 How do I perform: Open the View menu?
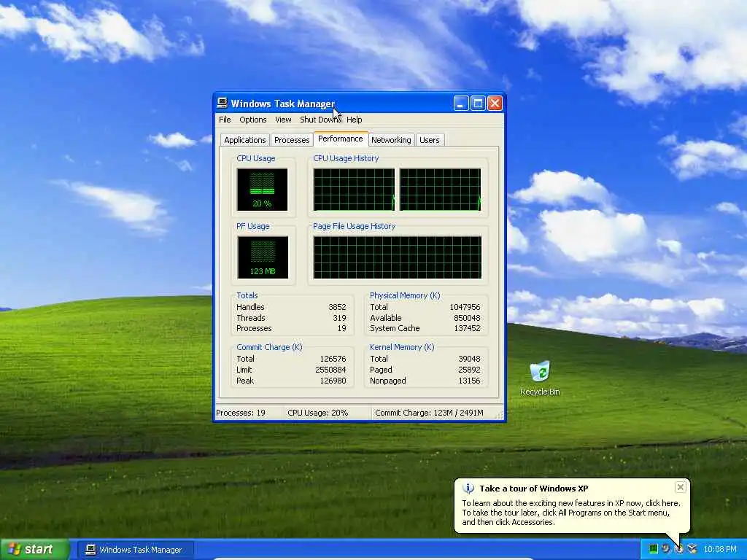pos(283,120)
